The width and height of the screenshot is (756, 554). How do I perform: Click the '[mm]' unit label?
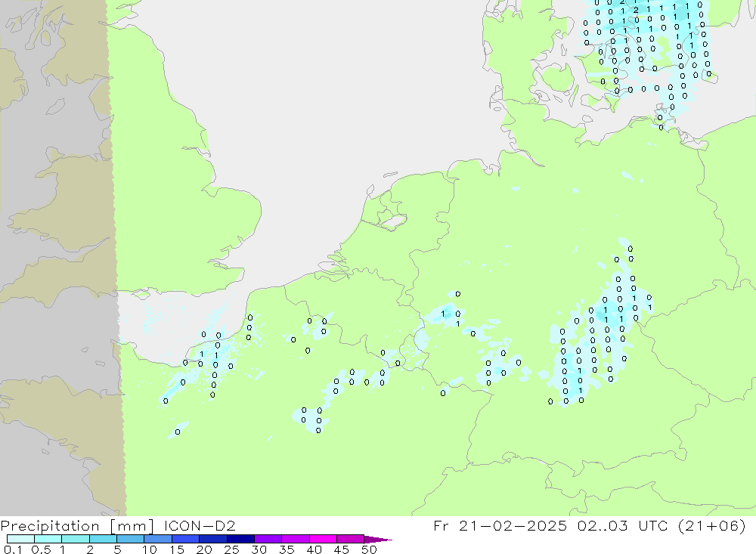(132, 525)
